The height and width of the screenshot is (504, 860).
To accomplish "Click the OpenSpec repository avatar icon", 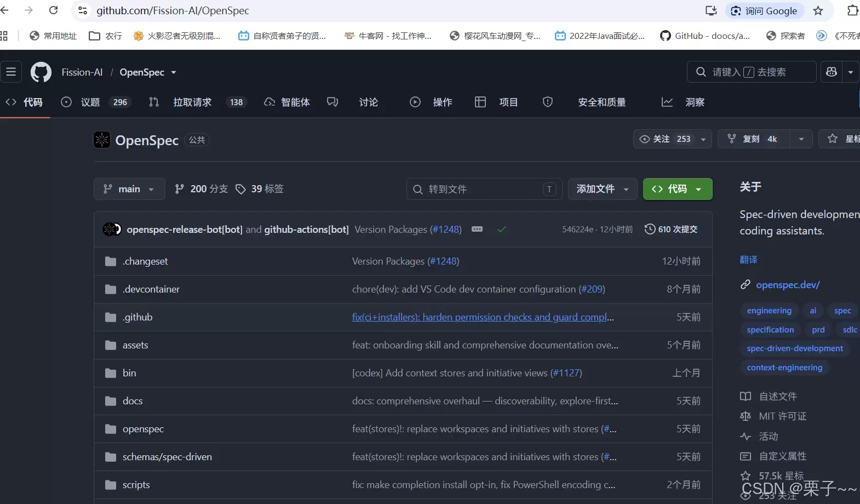I will [102, 140].
